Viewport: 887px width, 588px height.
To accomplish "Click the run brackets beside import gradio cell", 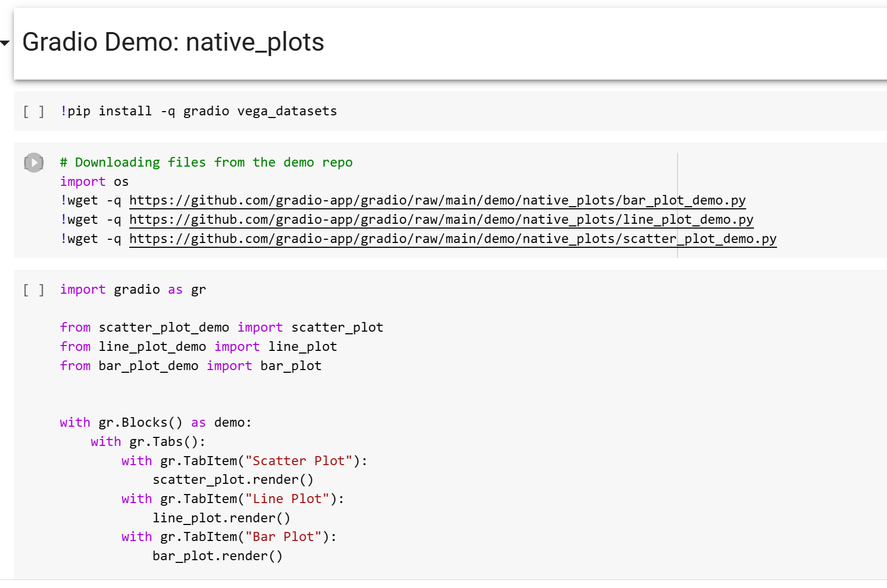I will [34, 289].
